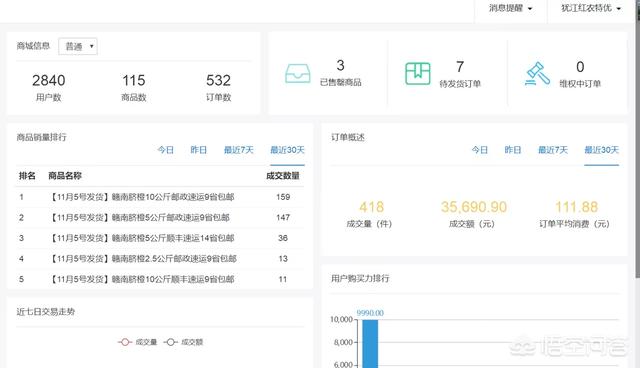The image size is (640, 368).
Task: Open the rights dispute gavel icon
Action: pyautogui.click(x=537, y=73)
